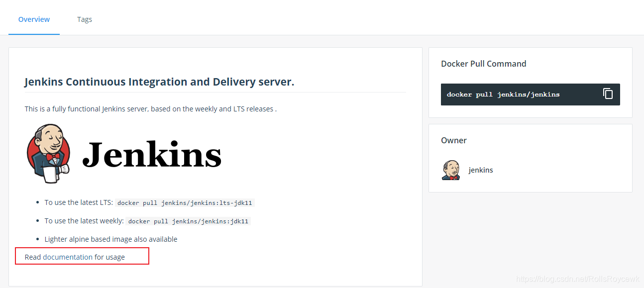The image size is (644, 288).
Task: Switch to the Overview tab
Action: (34, 19)
